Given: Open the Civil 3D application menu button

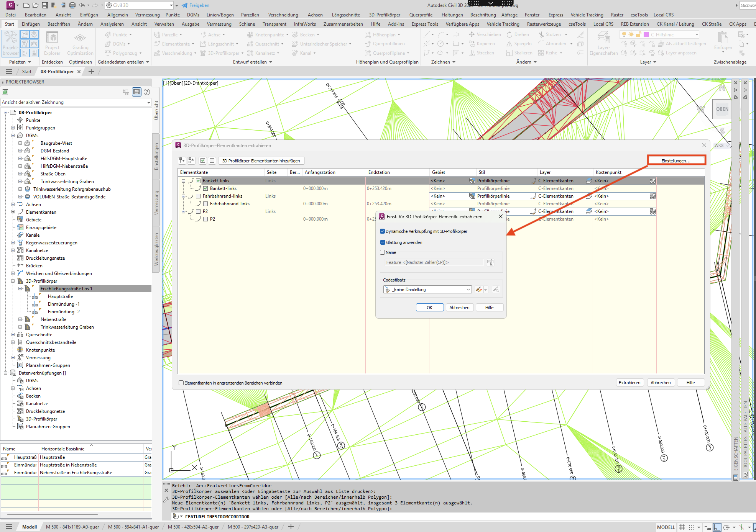Looking at the screenshot, I should click(x=11, y=5).
